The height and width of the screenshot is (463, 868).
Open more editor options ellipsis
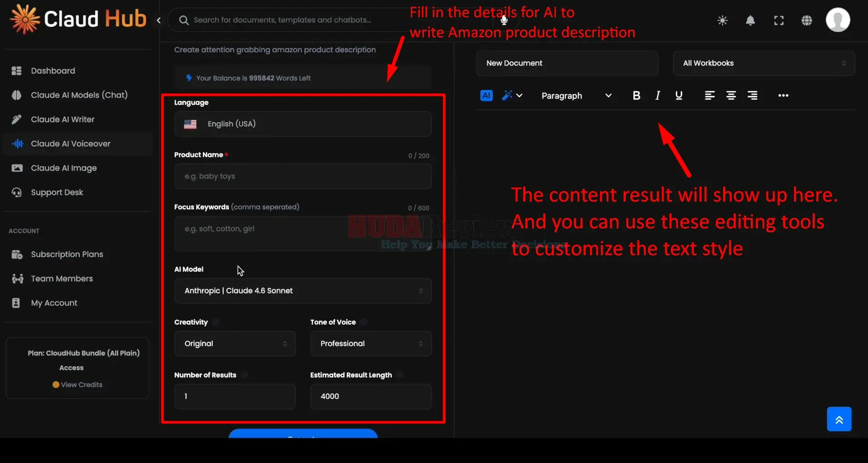point(783,96)
